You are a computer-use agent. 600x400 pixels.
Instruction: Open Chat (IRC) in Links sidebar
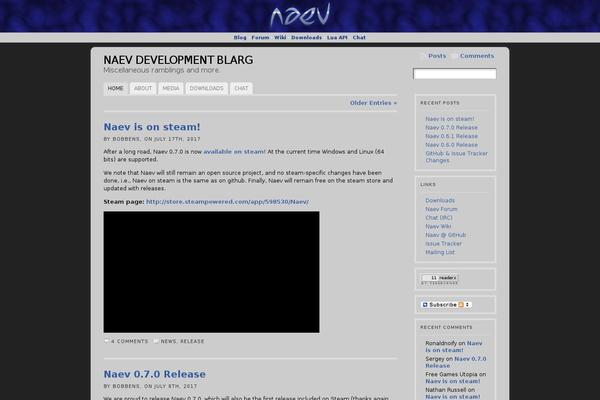439,218
